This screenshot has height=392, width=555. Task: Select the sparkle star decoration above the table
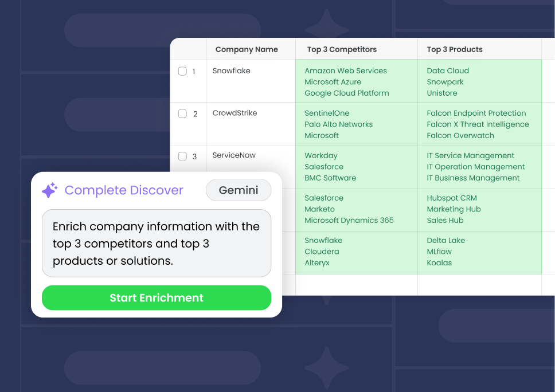click(327, 28)
